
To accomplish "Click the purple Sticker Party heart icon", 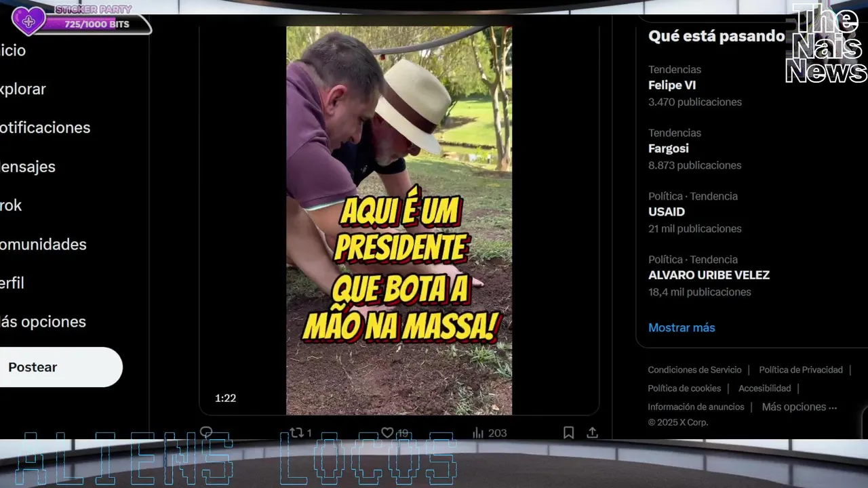I will tap(28, 21).
